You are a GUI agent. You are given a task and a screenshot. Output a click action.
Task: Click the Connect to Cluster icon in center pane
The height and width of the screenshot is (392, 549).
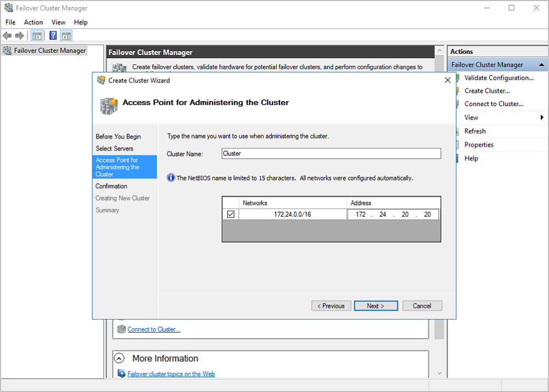tap(121, 329)
